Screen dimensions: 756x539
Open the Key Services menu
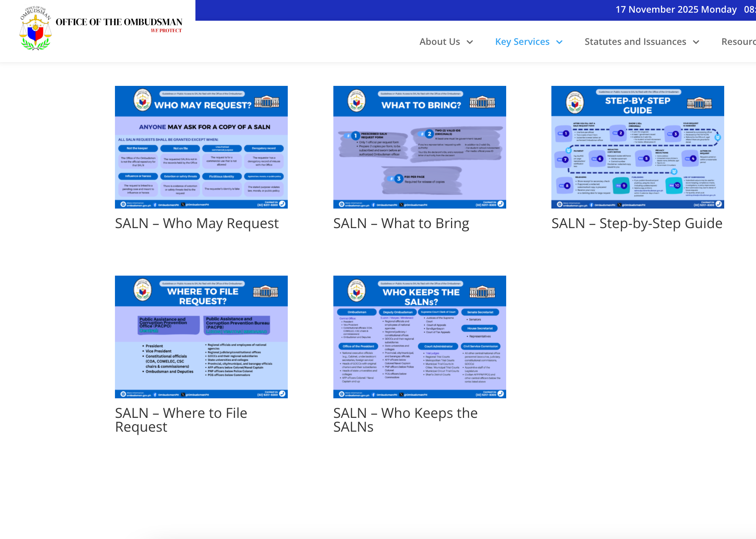click(x=522, y=42)
